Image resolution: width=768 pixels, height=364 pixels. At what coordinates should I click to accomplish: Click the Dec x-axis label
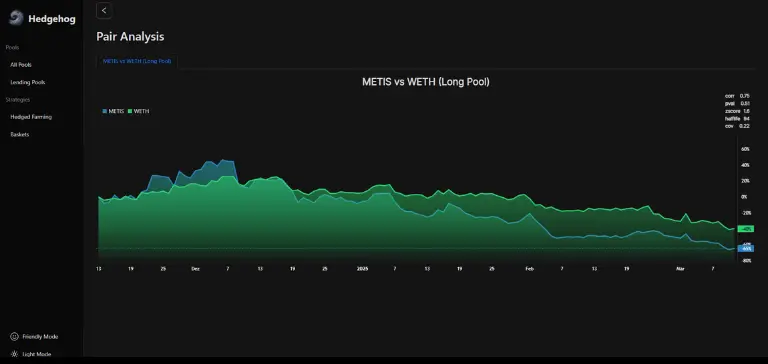195,268
